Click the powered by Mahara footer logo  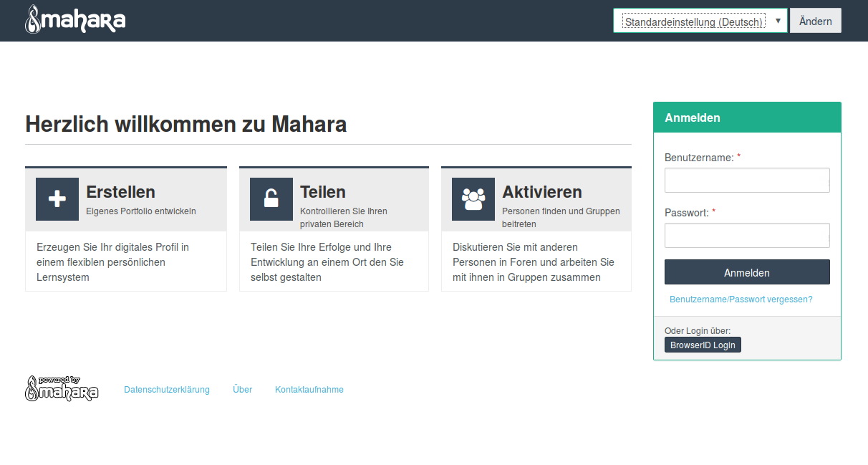click(x=62, y=388)
